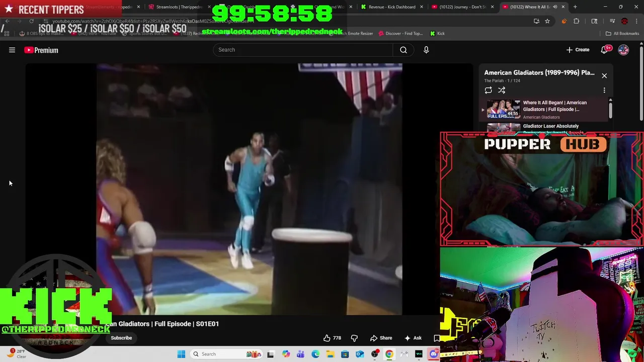
Task: Open Microsoft Teams from taskbar
Action: (300, 354)
